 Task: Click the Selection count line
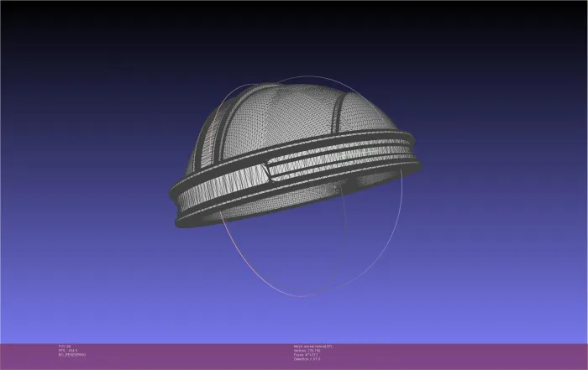tap(307, 359)
